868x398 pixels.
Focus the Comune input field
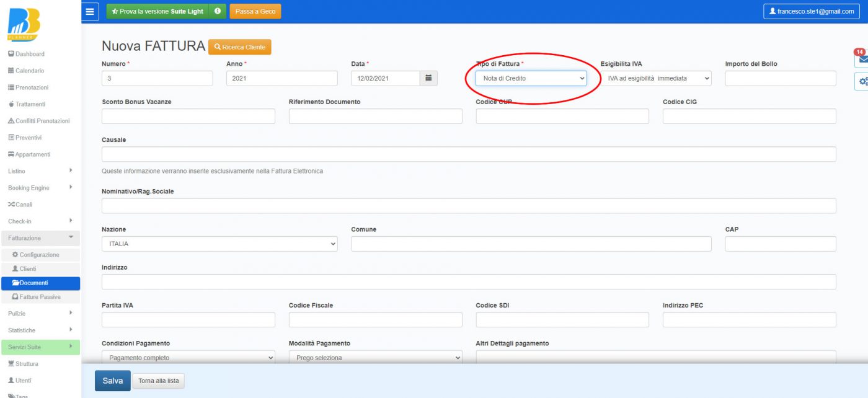pos(531,244)
